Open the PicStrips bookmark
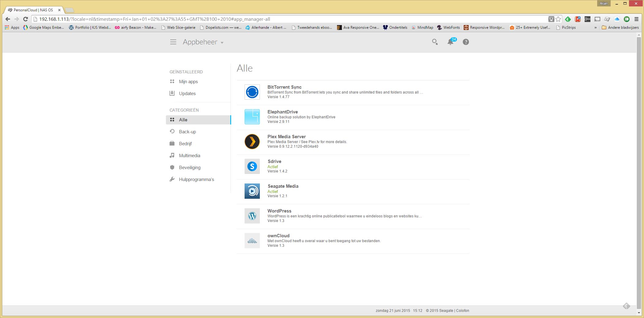Viewport: 644px width, 318px height. (566, 28)
